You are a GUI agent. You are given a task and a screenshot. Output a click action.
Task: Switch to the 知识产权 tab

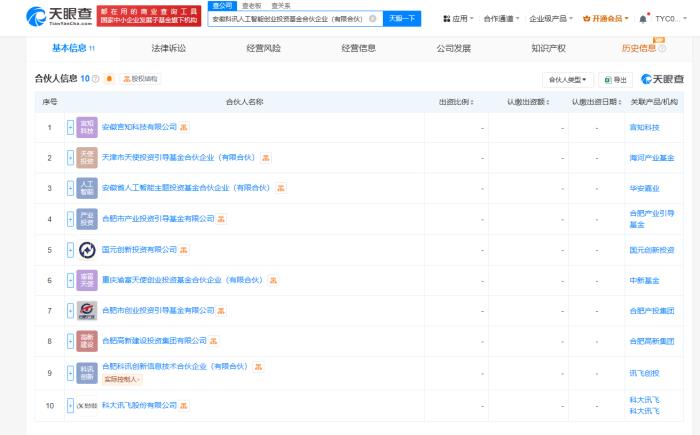[548, 48]
